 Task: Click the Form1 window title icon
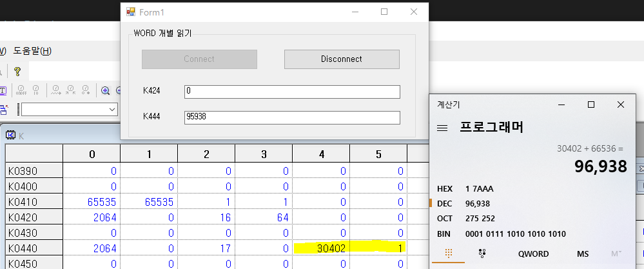131,12
